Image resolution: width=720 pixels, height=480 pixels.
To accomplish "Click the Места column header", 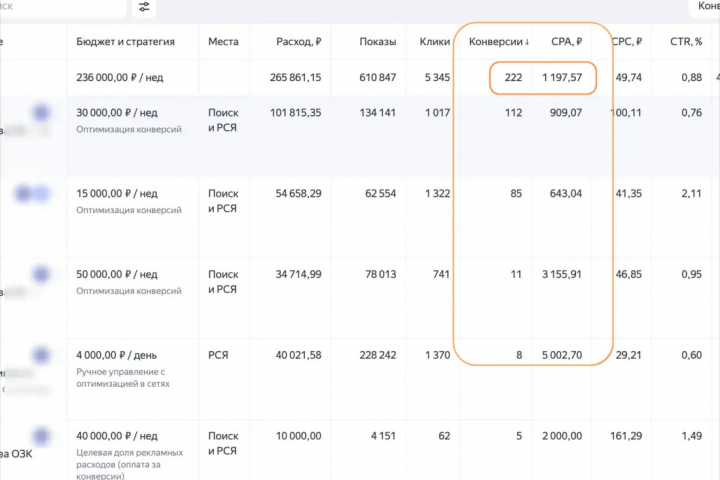I will tap(223, 42).
